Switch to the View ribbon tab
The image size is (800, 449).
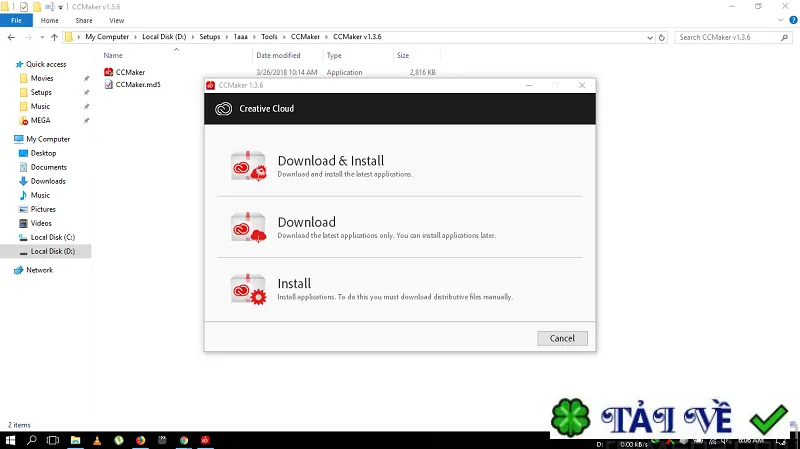(116, 20)
